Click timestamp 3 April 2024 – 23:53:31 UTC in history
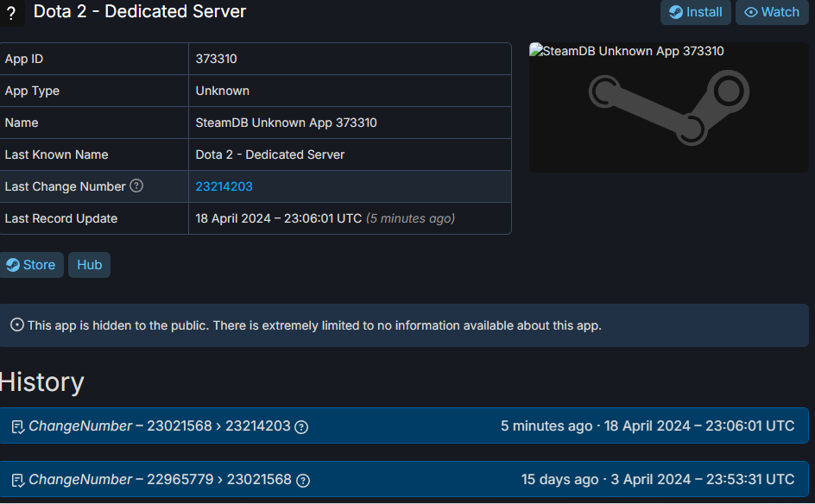 703,480
